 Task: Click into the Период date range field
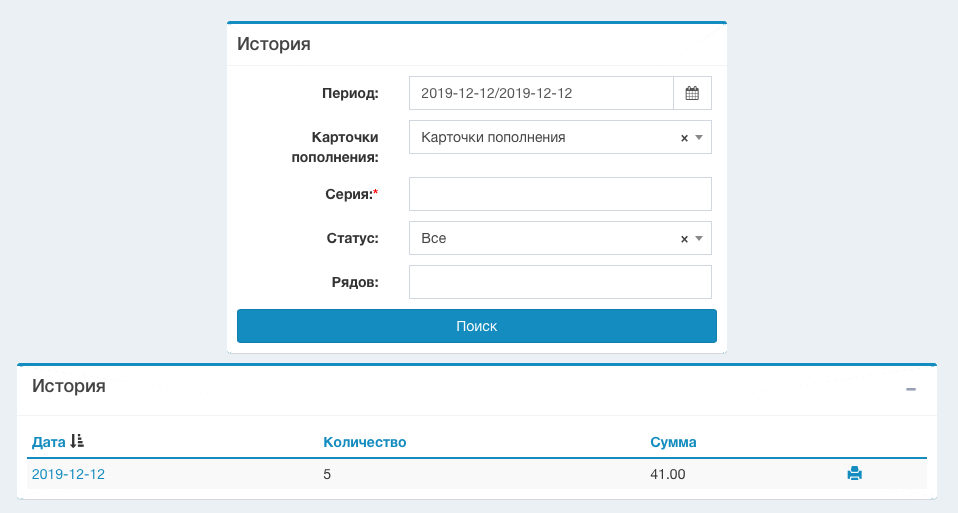pos(540,93)
